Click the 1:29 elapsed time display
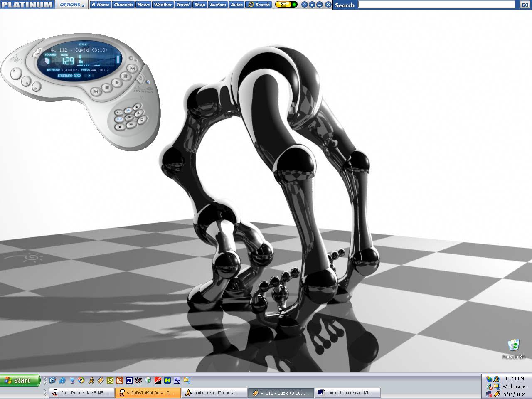This screenshot has width=532, height=399. (x=68, y=62)
